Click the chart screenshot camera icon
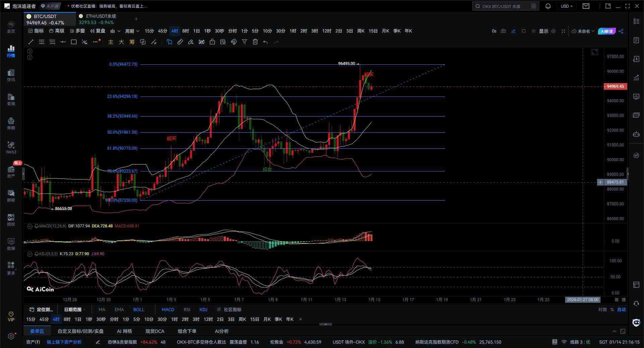Viewport: 644px width, 348px height. [503, 31]
